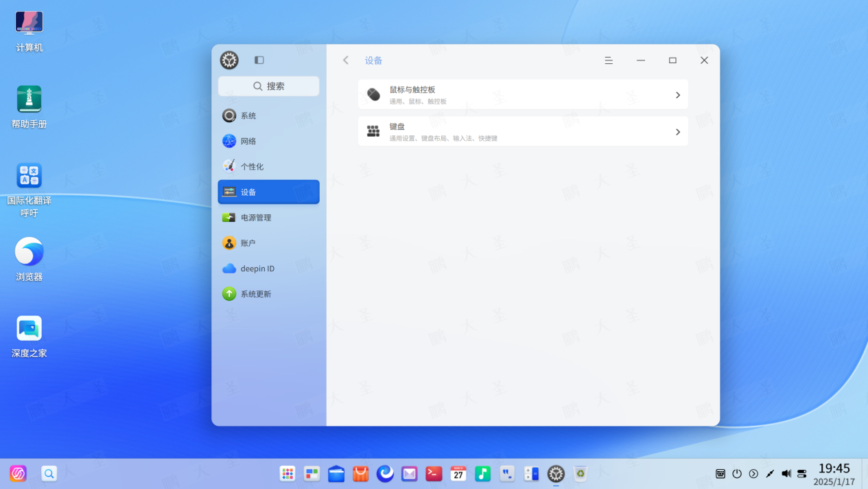
Task: Open the trash bin in the dock
Action: tap(580, 473)
